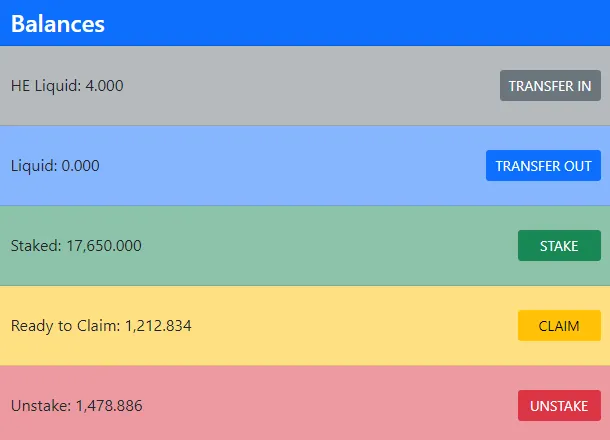Screen dimensions: 610x440
Task: Select the staked amount 17,650.000
Action: (x=104, y=246)
